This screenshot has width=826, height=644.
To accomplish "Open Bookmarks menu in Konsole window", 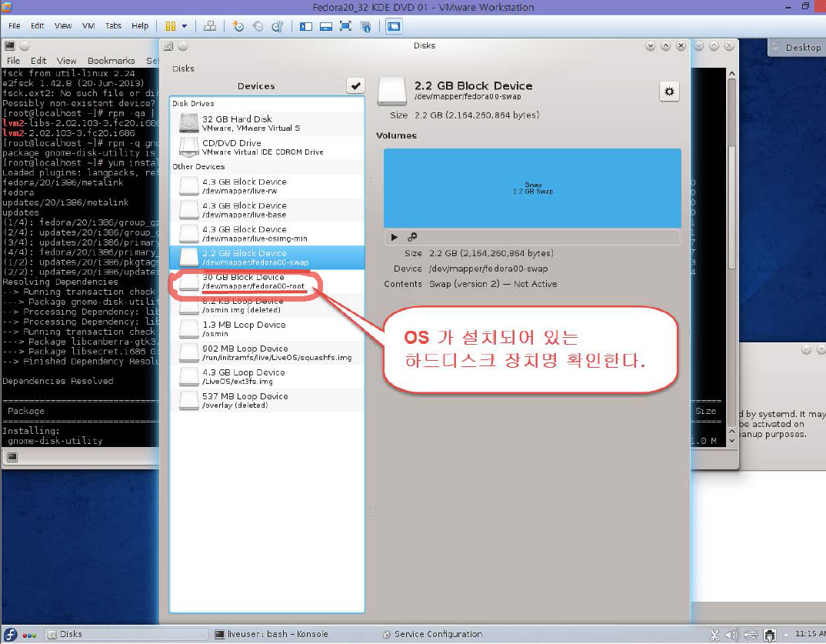I will pos(112,61).
